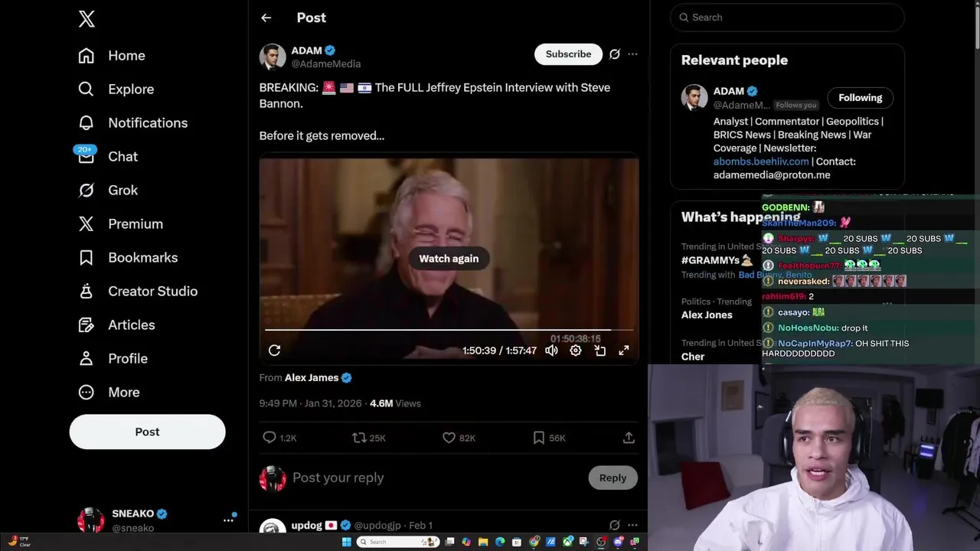Enter fullscreen on the video
Viewport: 980px width, 551px height.
624,350
